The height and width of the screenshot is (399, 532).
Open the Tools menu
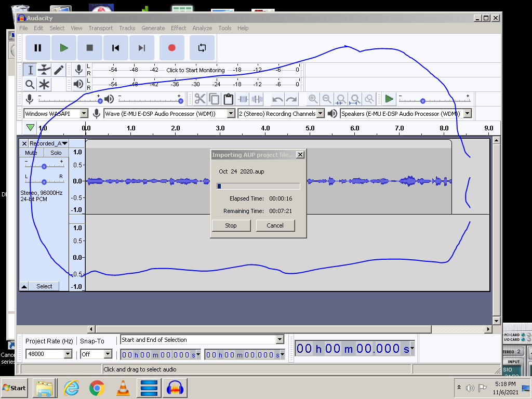tap(224, 28)
